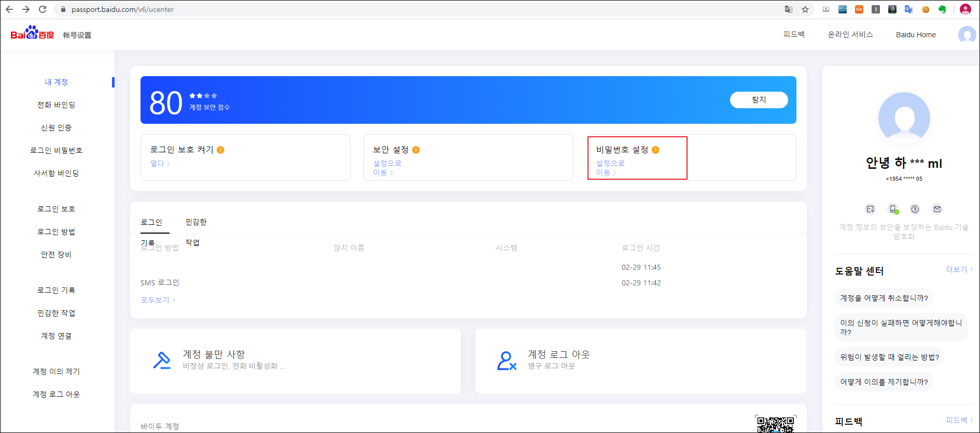Open the blue dictionary tooltip extension

pyautogui.click(x=843, y=9)
